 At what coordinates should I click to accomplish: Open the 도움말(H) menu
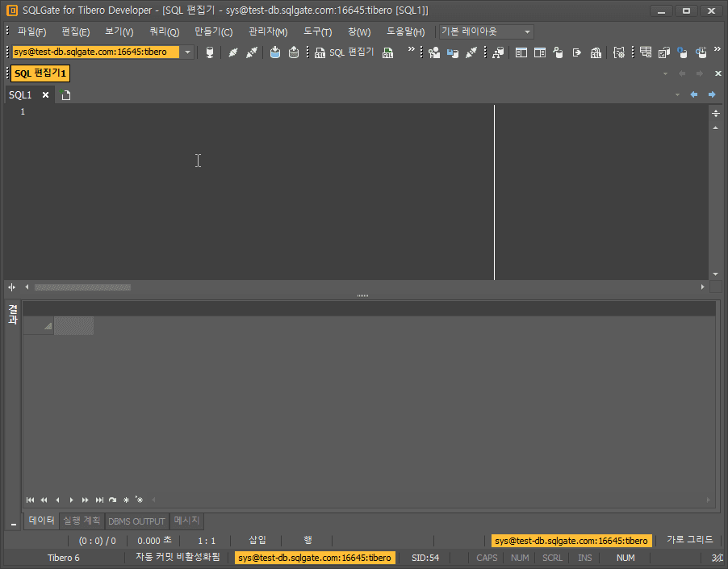tap(405, 31)
